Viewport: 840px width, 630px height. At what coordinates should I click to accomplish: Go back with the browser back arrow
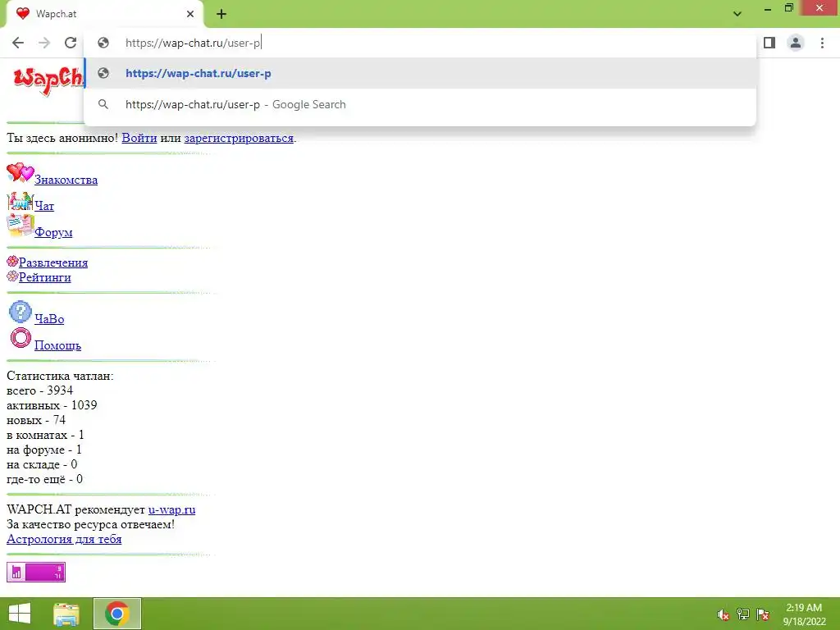[18, 43]
